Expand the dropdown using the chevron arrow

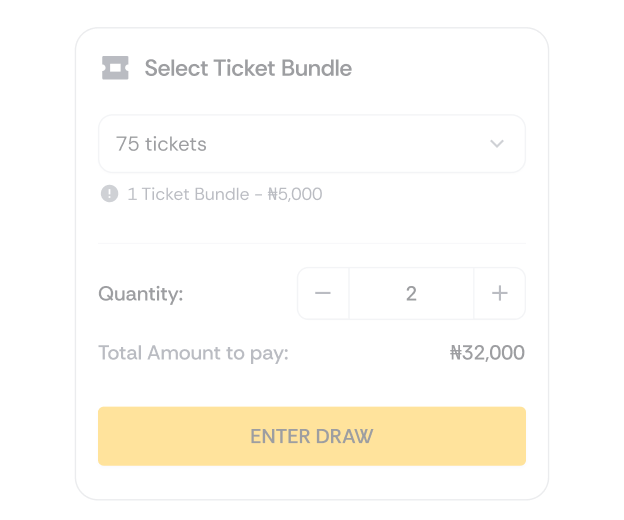pyautogui.click(x=497, y=144)
